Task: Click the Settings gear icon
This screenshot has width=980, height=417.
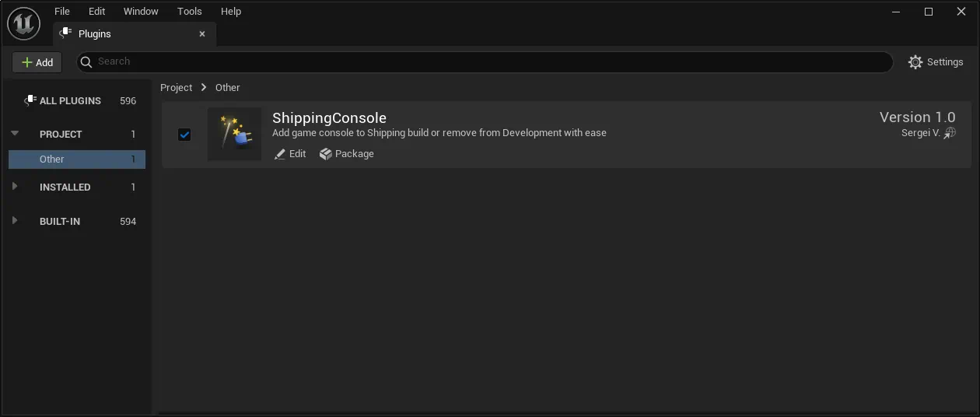Action: pos(915,62)
